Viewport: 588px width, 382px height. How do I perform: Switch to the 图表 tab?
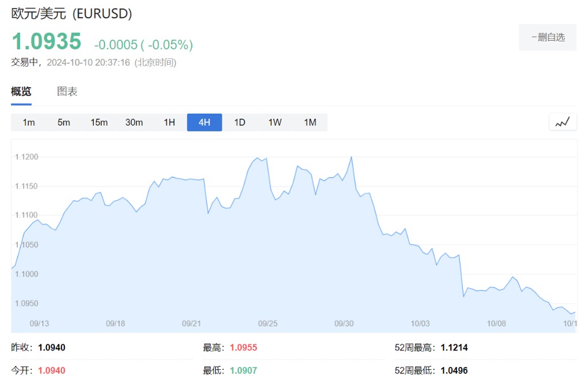coord(67,92)
